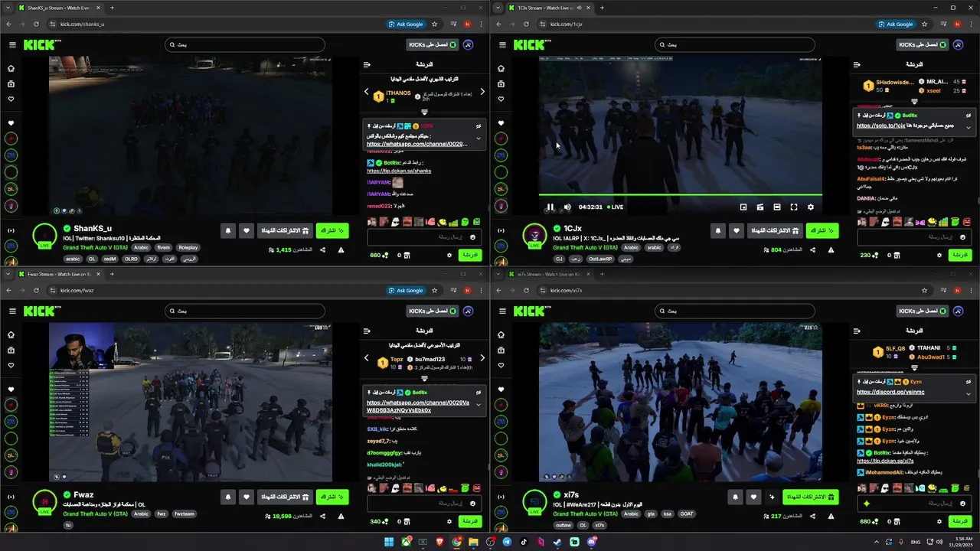Open Browse icon in shanks_u window sidebar
This screenshot has width=980, height=551.
click(x=11, y=83)
